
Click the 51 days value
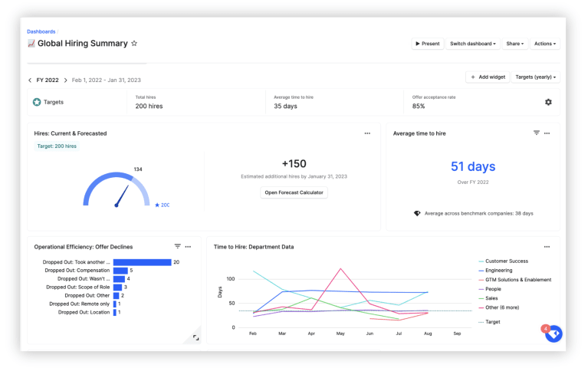point(473,166)
